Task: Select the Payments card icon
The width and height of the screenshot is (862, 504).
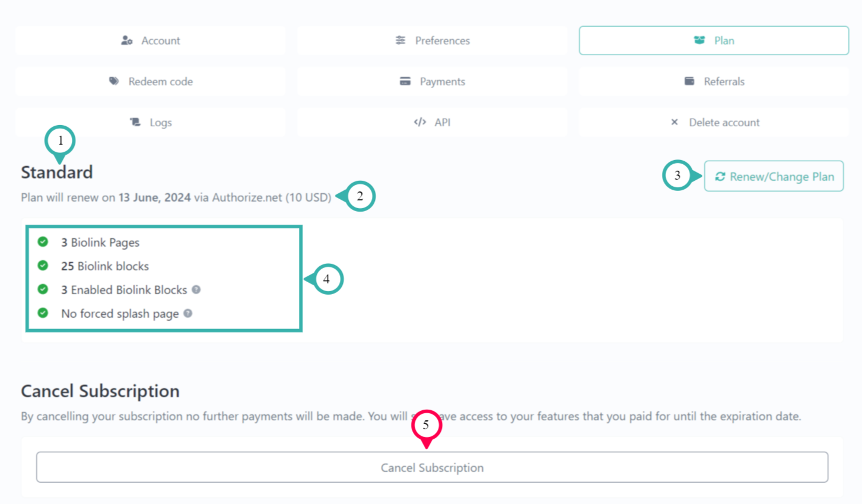Action: 405,81
